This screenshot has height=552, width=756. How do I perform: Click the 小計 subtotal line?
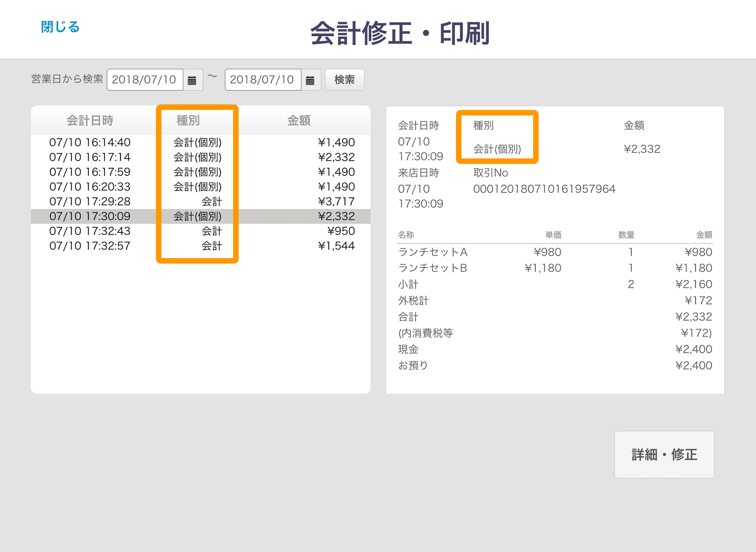click(x=555, y=284)
